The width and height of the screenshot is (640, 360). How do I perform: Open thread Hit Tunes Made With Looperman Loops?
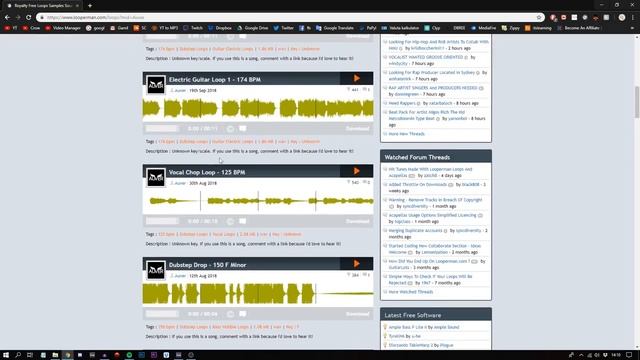[430, 172]
